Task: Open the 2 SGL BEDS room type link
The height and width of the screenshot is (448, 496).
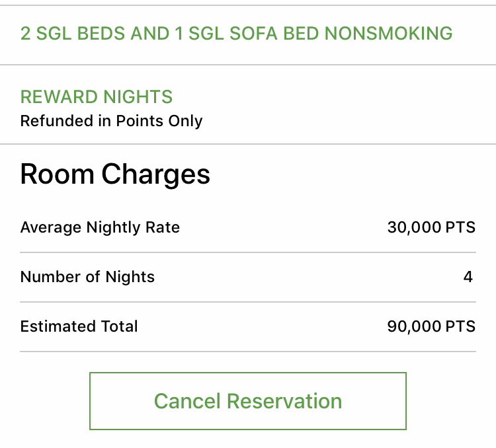Action: [x=236, y=34]
